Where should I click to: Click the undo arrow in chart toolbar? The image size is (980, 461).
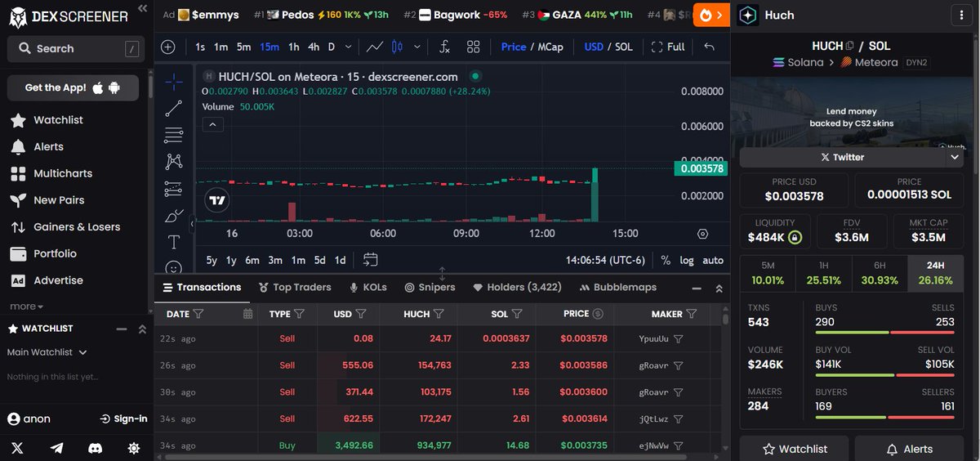point(709,47)
